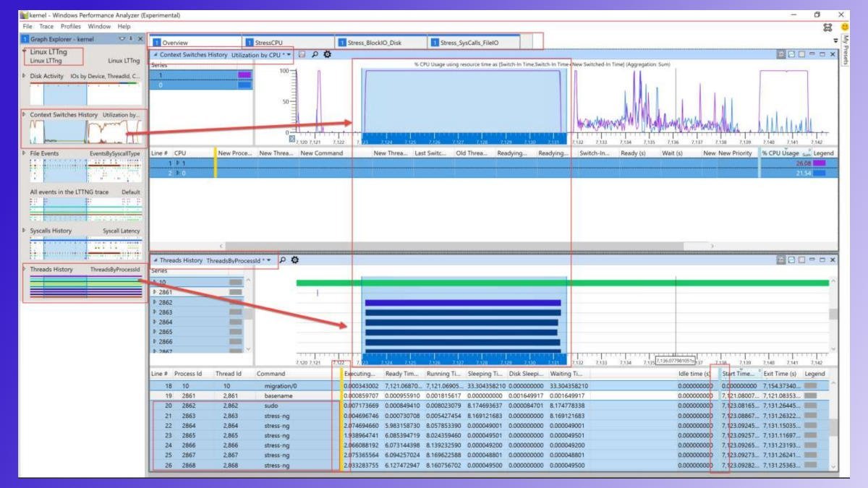Close the Graph Explorer panel

click(x=140, y=38)
